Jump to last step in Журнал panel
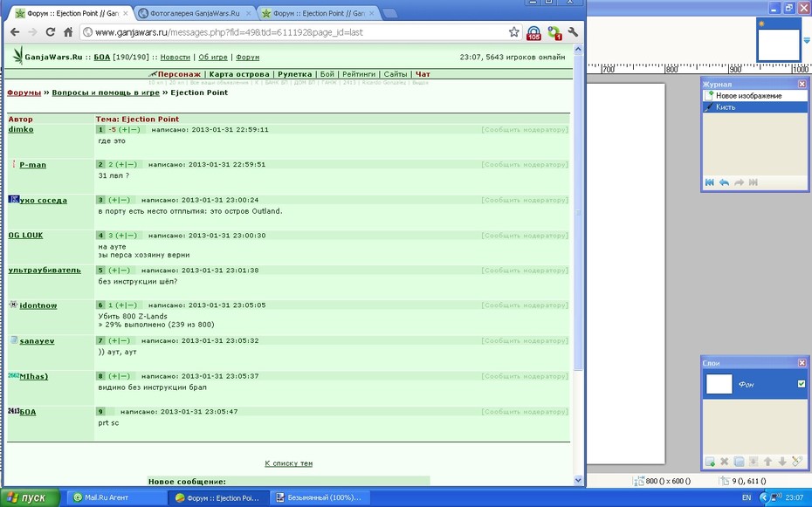 click(x=754, y=182)
